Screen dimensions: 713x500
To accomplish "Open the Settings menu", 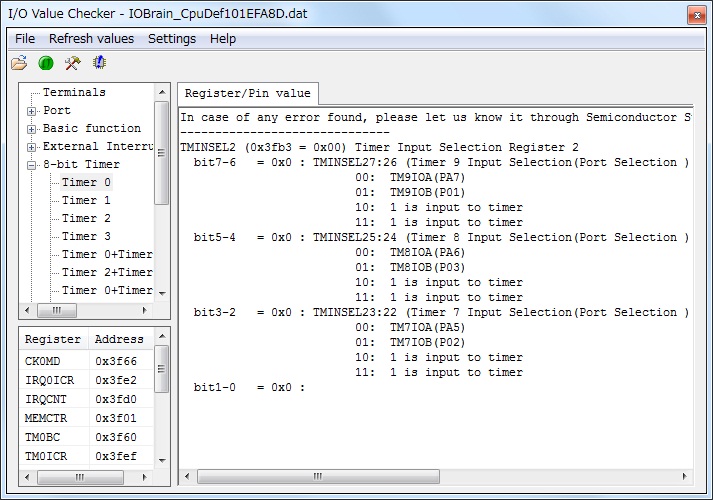I will click(x=172, y=39).
